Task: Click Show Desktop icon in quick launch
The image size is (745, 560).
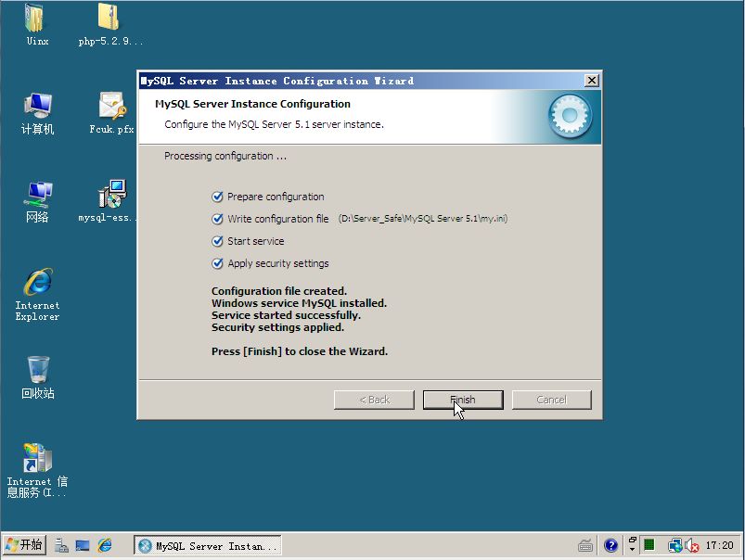Action: pyautogui.click(x=83, y=545)
